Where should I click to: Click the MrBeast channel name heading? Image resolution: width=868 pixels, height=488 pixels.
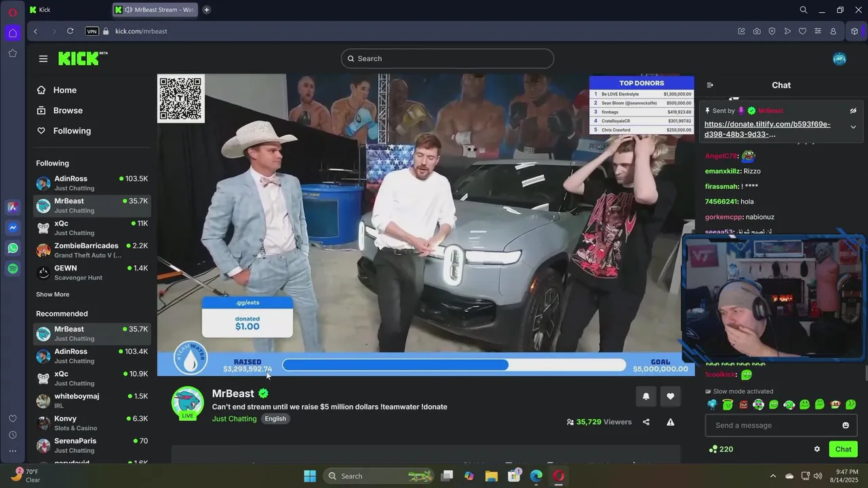click(233, 394)
